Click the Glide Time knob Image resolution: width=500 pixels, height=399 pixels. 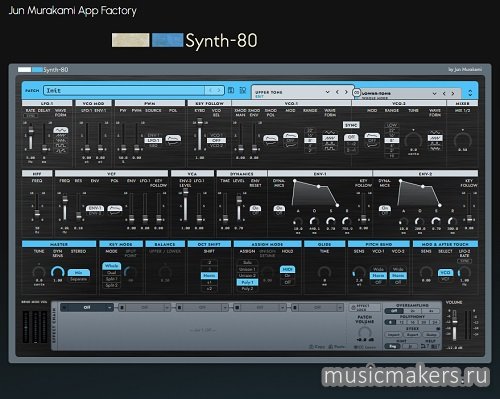pos(324,273)
